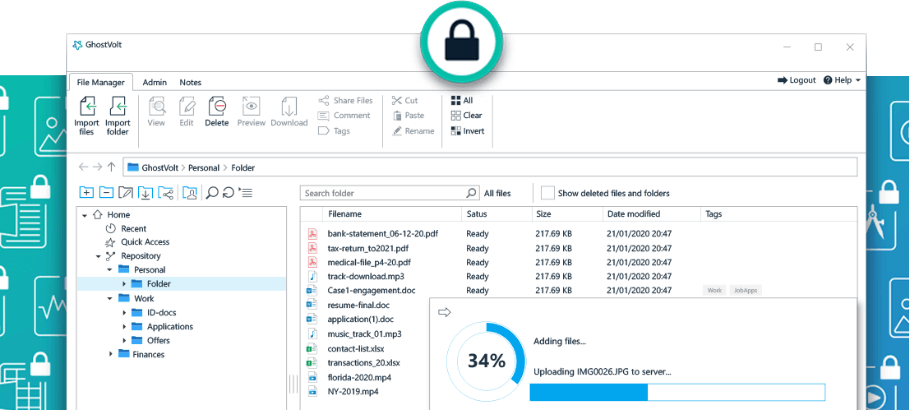Viewport: 909px width, 410px height.
Task: Click the Preview eye icon
Action: (x=251, y=107)
